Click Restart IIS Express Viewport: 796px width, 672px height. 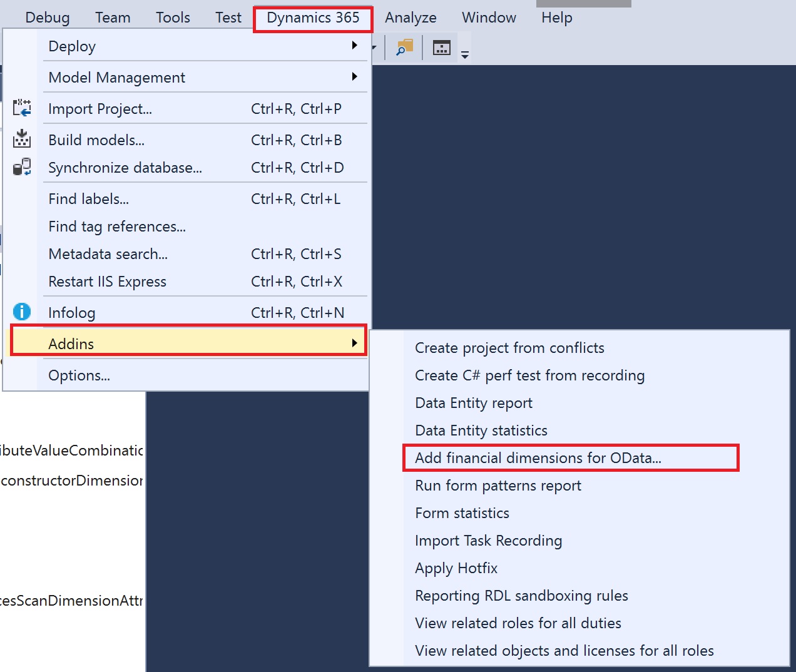[x=107, y=282]
